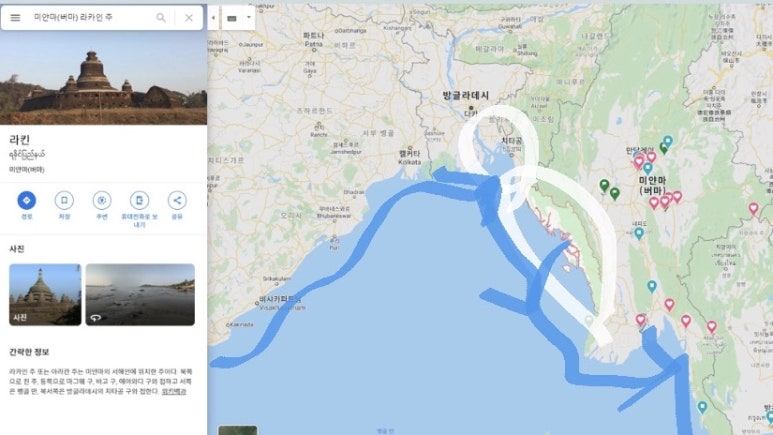Image resolution: width=773 pixels, height=435 pixels.
Task: Click the satellite layer thumbnail at map bottom
Action: pyautogui.click(x=238, y=431)
